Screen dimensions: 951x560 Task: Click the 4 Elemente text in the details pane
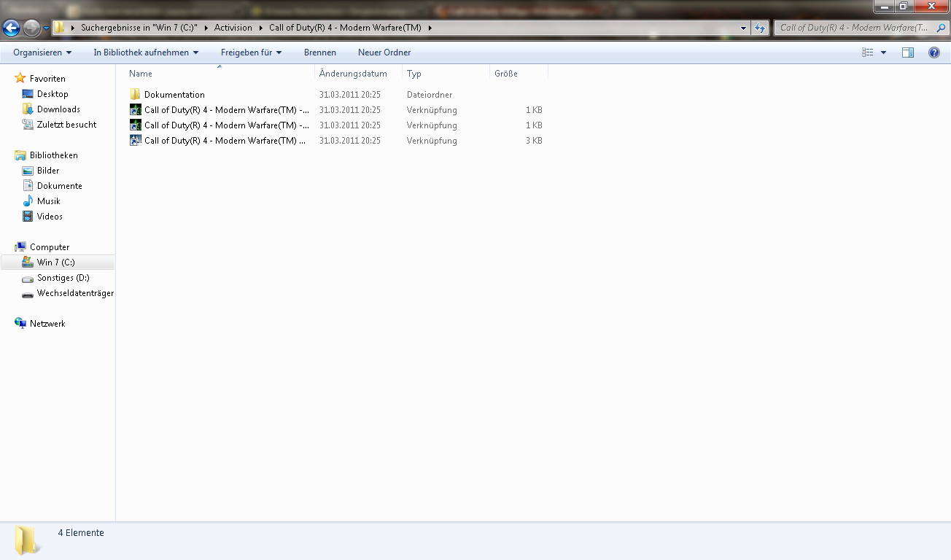81,533
